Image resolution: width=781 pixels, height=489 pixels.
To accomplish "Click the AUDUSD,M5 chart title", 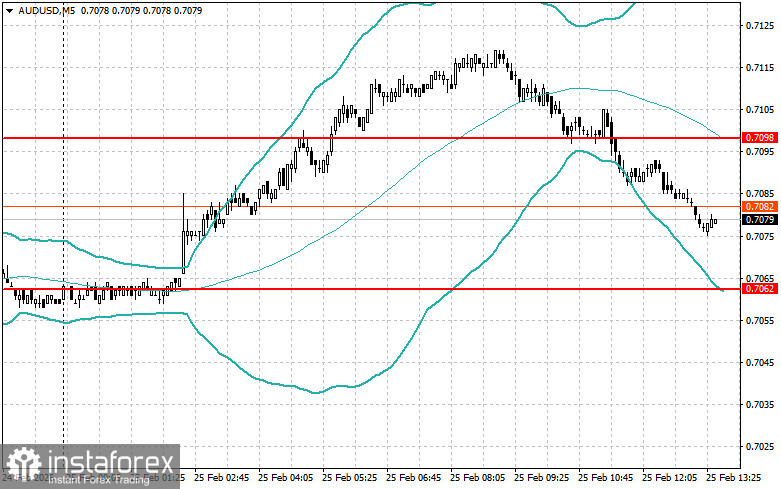I will click(46, 10).
